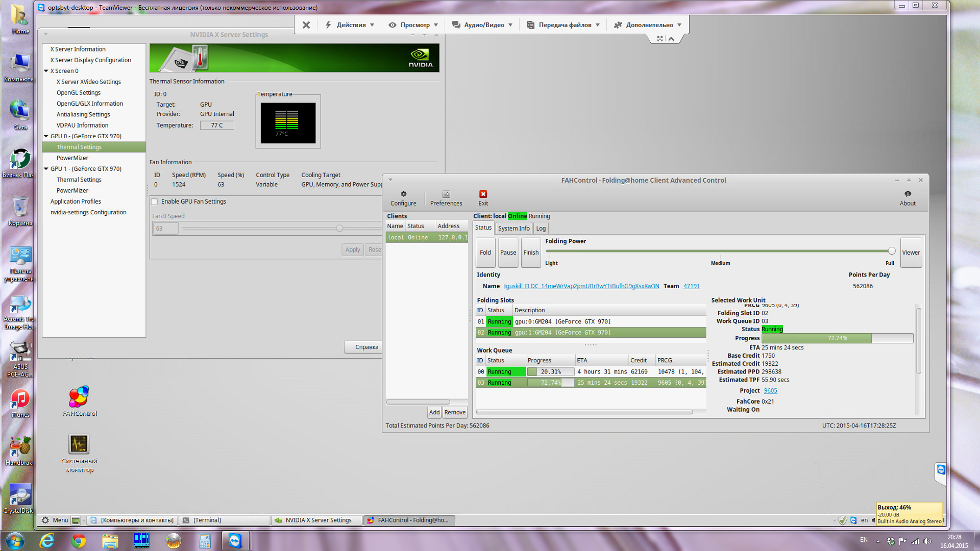Enable GPU Fan Settings checkbox

click(x=155, y=202)
